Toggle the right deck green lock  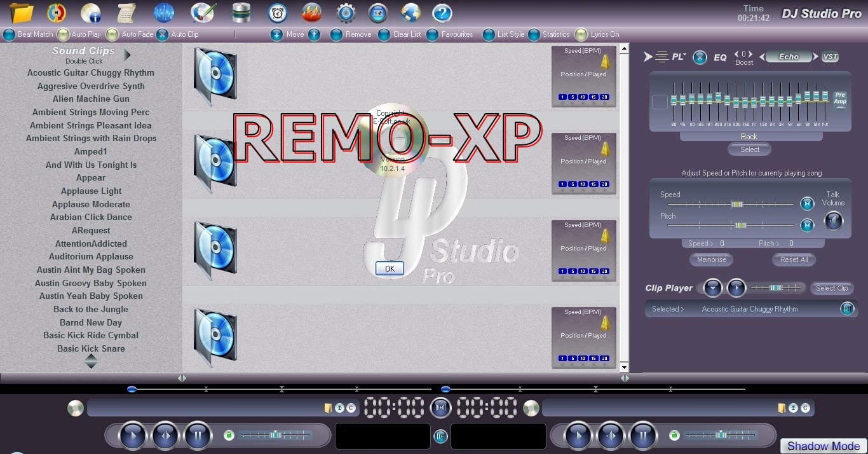pyautogui.click(x=674, y=436)
